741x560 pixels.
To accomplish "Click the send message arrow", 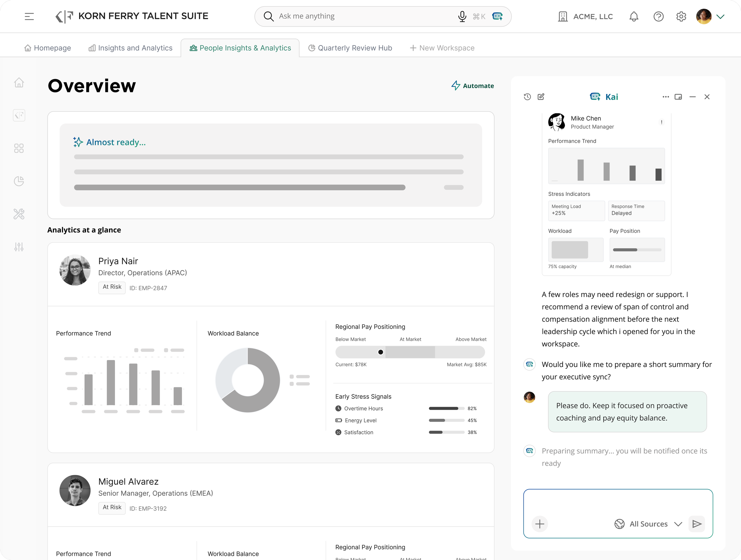I will [x=697, y=524].
